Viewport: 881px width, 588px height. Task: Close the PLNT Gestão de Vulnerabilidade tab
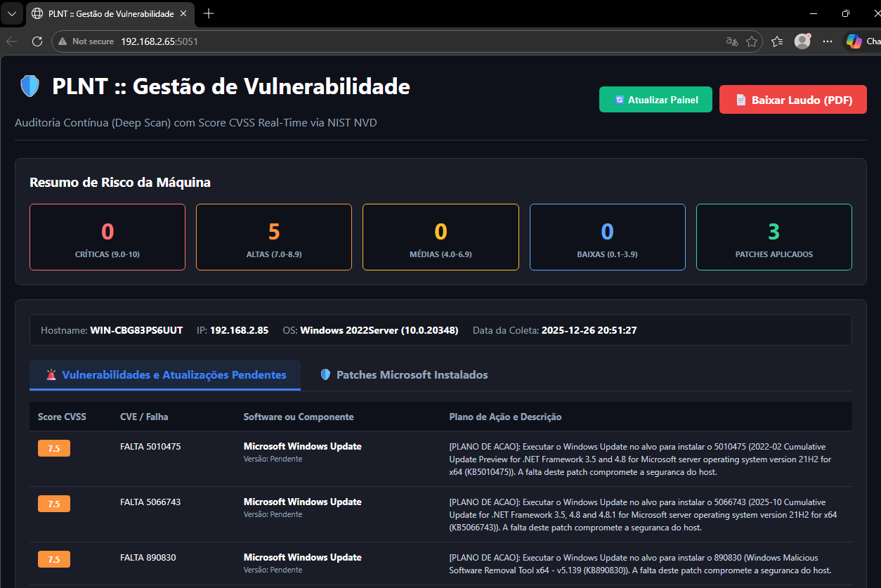[x=183, y=14]
